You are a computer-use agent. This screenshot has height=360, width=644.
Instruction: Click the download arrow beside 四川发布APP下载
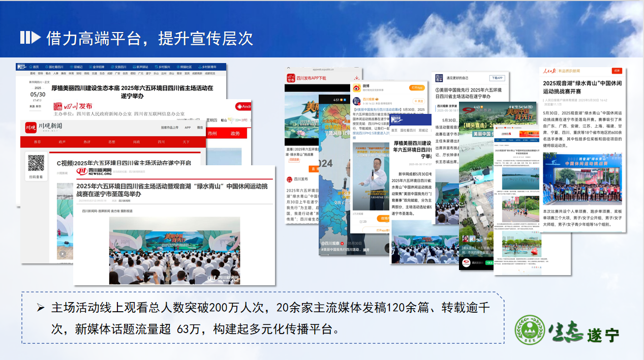[x=356, y=77]
